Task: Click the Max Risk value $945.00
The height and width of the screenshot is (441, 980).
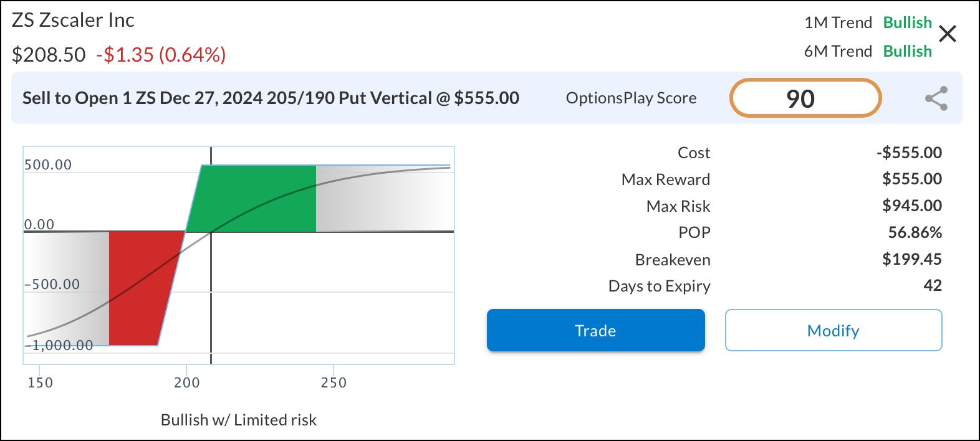Action: pos(911,206)
